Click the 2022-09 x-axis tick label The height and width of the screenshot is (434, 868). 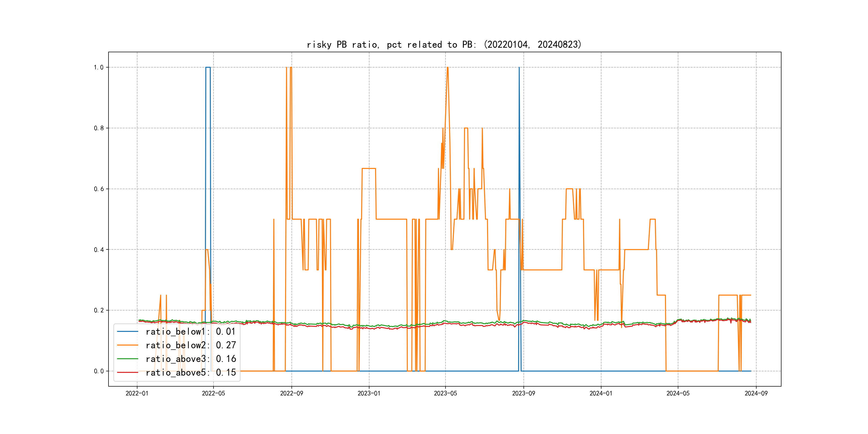(291, 393)
